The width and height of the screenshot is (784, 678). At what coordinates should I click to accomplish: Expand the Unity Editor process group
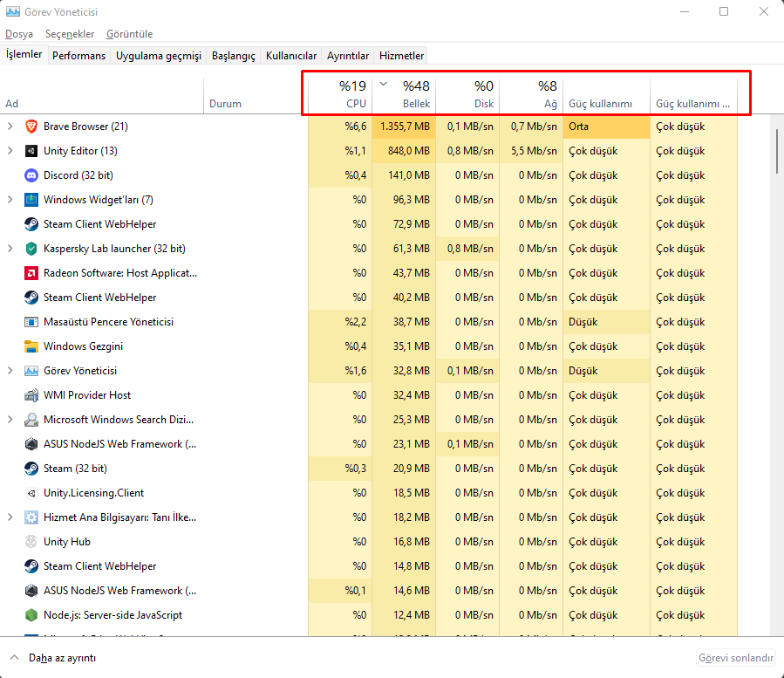(10, 151)
